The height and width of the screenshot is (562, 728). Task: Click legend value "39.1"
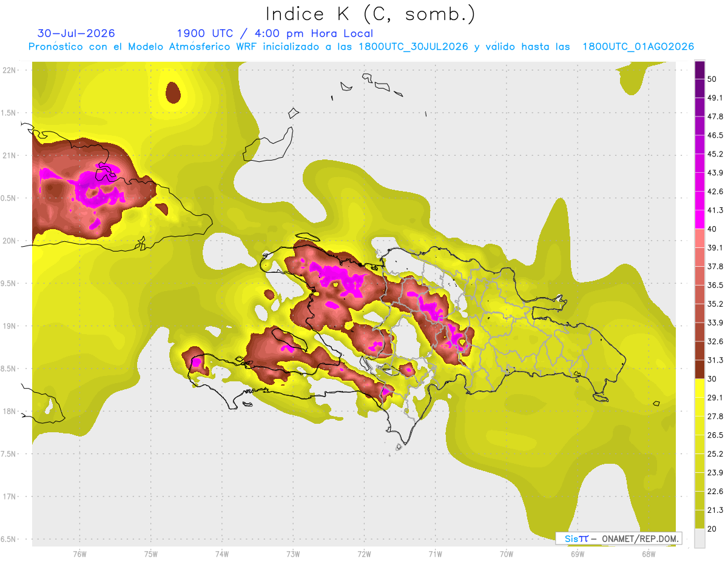[x=715, y=247]
